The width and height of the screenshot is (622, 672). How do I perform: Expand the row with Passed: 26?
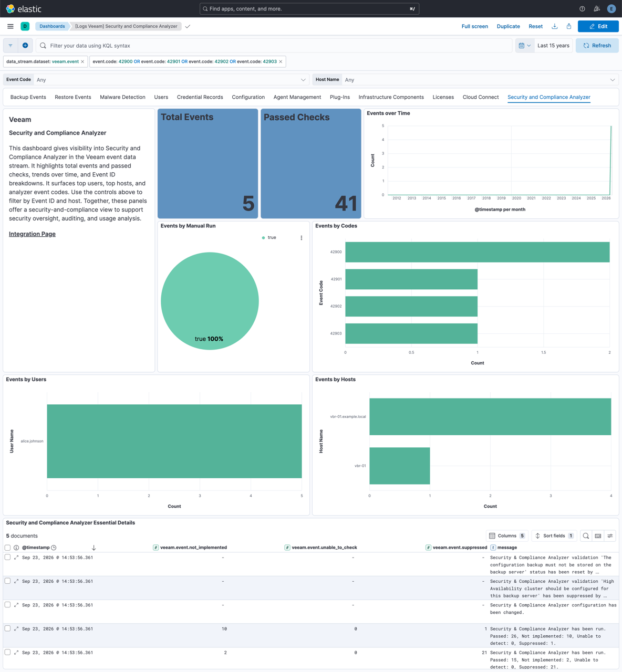pos(16,628)
